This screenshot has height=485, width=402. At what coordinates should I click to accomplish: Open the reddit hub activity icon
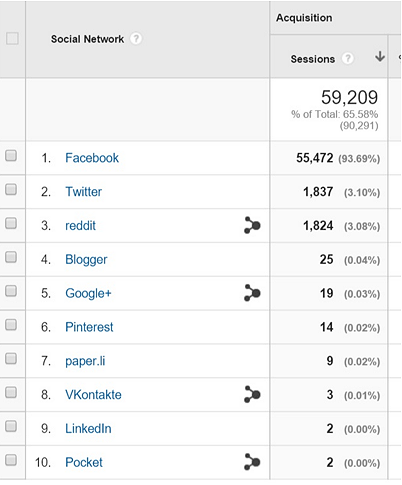pyautogui.click(x=252, y=225)
